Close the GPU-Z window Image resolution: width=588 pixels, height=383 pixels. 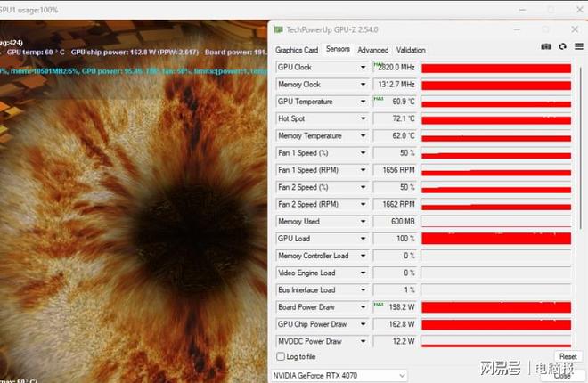(x=575, y=29)
